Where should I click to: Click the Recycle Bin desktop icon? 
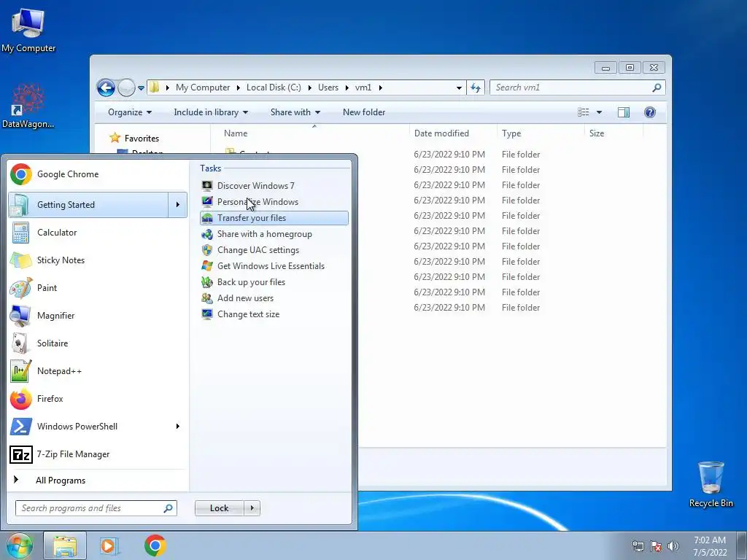click(x=711, y=484)
